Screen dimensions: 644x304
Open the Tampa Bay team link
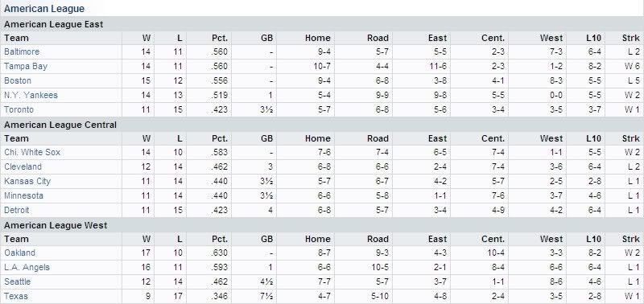tap(26, 66)
